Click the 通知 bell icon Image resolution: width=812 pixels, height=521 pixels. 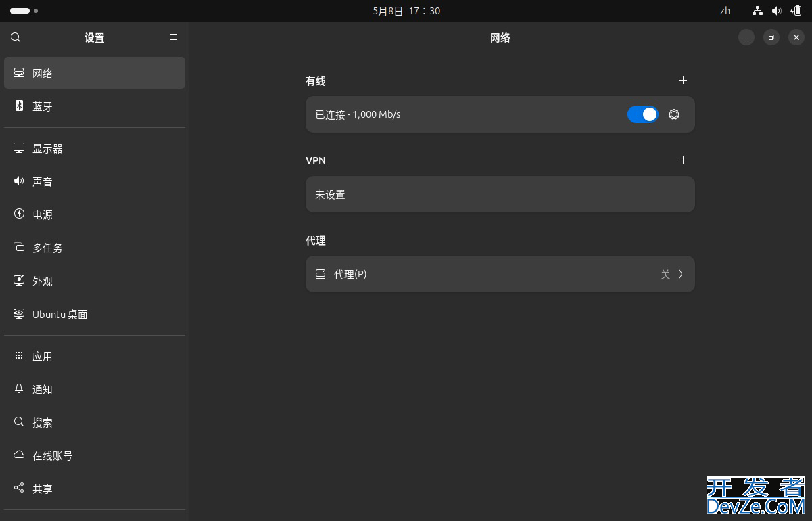point(19,388)
